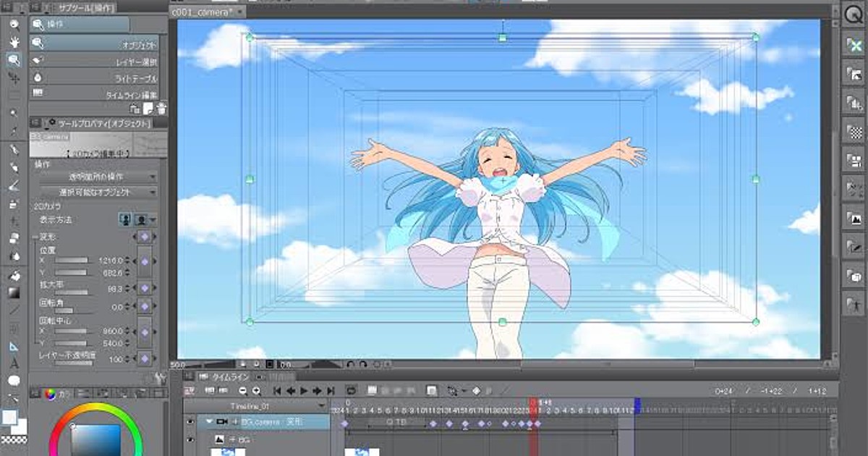Open the Timeline_01 dropdown
Image resolution: width=868 pixels, height=456 pixels.
coord(258,406)
